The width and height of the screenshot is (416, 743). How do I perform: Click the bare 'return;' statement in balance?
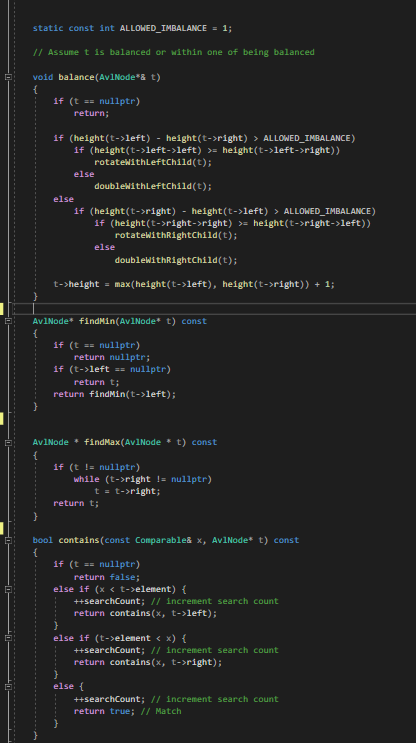tap(91, 113)
